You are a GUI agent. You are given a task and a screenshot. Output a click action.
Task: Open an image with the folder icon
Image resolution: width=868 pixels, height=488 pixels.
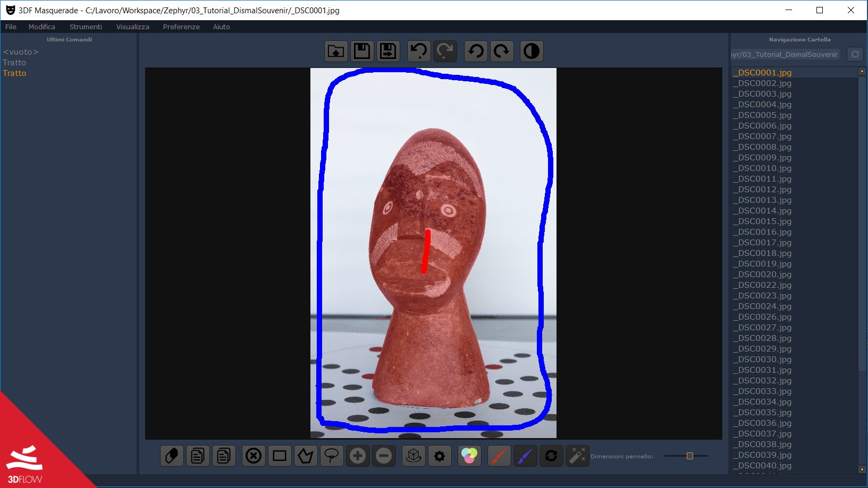[x=336, y=52]
